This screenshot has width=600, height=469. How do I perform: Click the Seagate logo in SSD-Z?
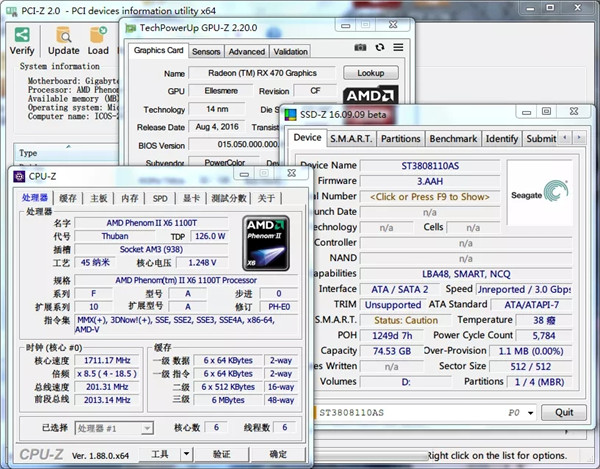(x=539, y=192)
